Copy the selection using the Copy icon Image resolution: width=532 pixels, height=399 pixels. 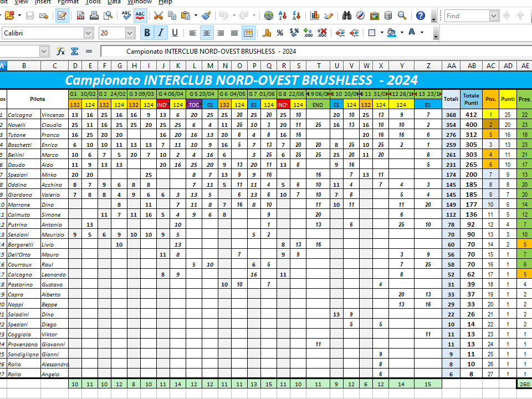point(172,16)
